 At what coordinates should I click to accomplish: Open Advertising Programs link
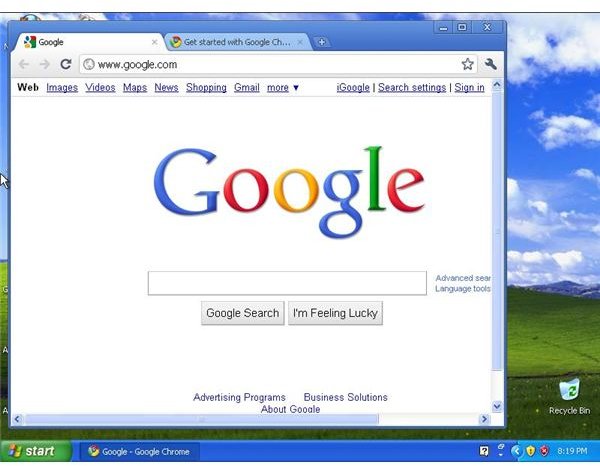click(x=240, y=397)
